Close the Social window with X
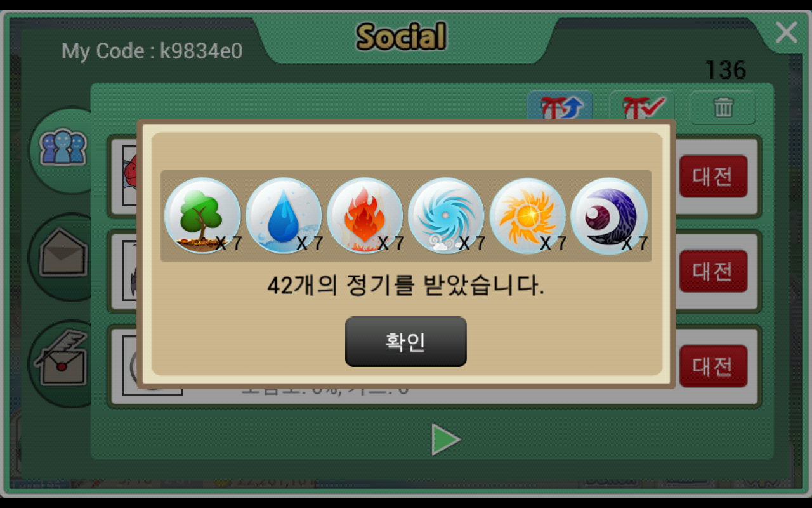812x508 pixels. pyautogui.click(x=786, y=32)
